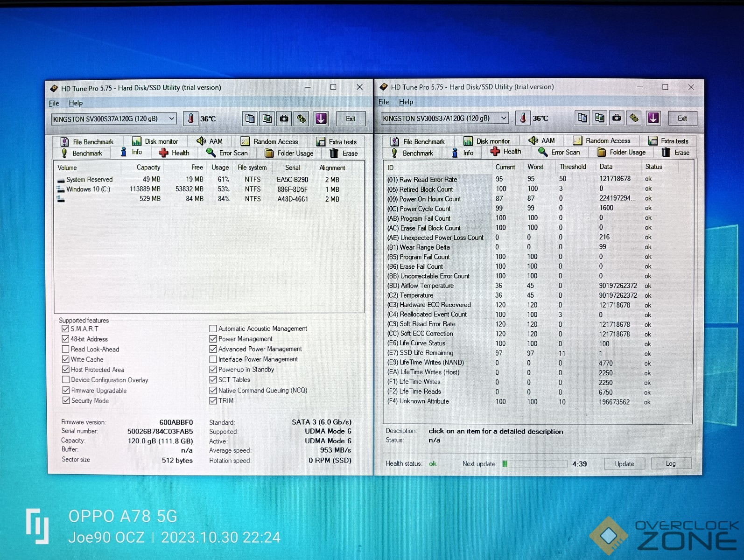Open Folder Usage tab in left window
Image resolution: width=744 pixels, height=560 pixels.
289,153
